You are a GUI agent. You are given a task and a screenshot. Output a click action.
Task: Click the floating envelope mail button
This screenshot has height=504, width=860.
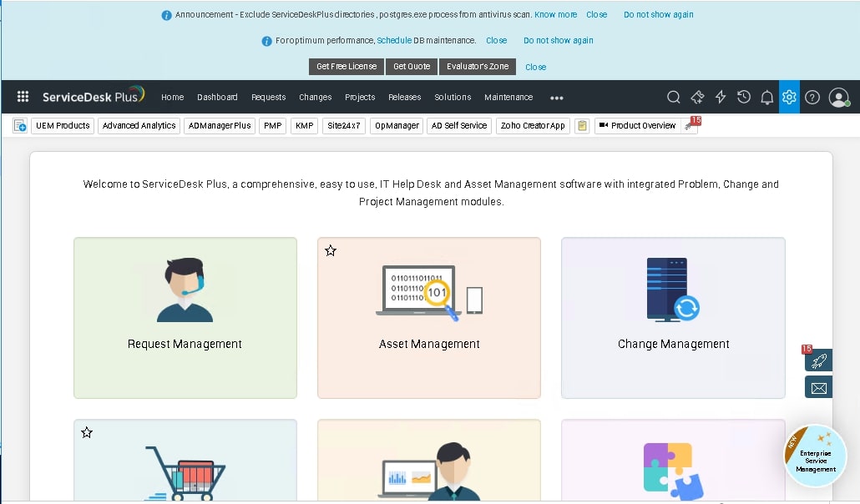point(818,387)
